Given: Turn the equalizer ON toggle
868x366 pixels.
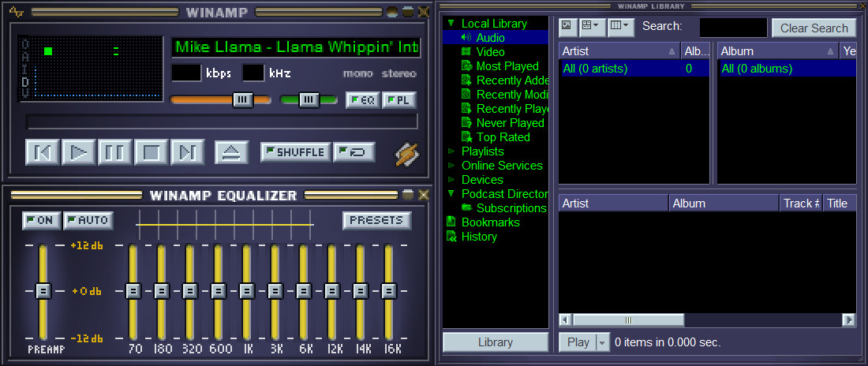Looking at the screenshot, I should pos(42,220).
